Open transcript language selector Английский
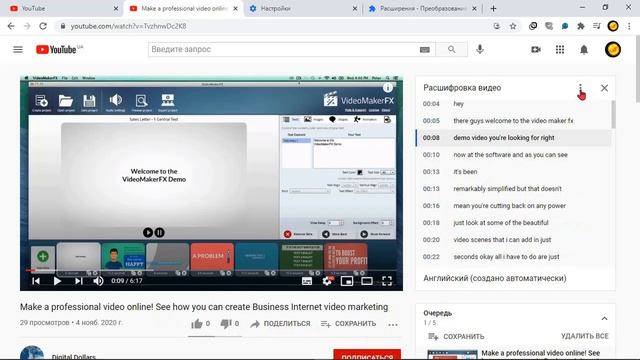 click(x=495, y=278)
